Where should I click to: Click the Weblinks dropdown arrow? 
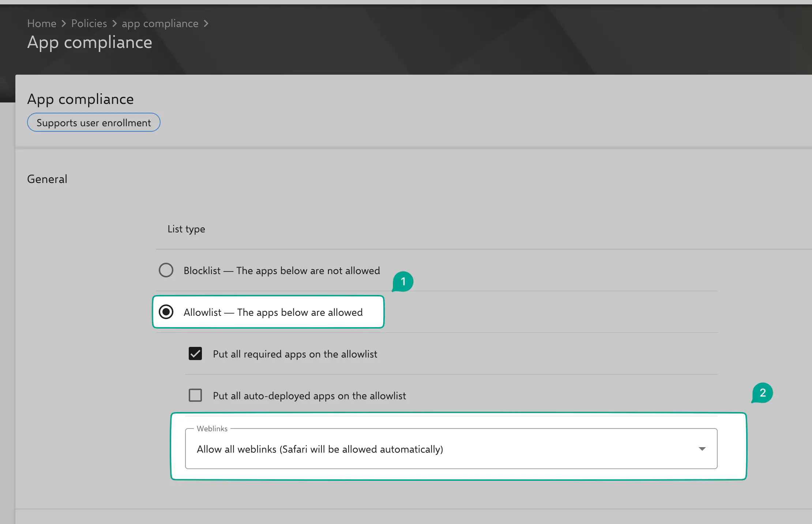pos(702,449)
